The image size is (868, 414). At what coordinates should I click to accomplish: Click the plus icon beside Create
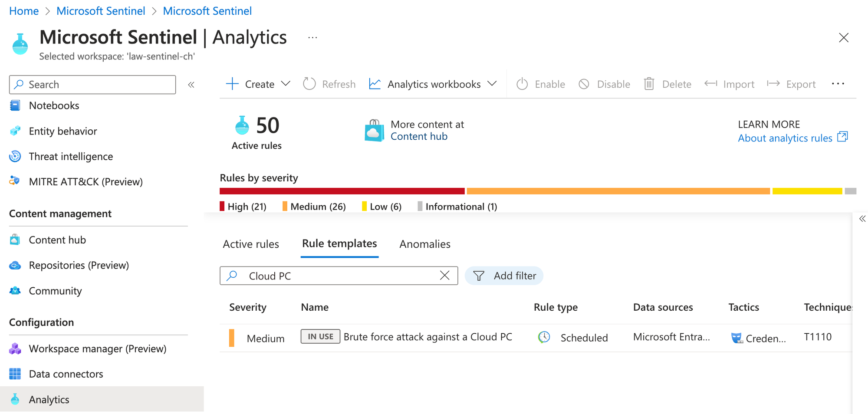click(x=233, y=84)
